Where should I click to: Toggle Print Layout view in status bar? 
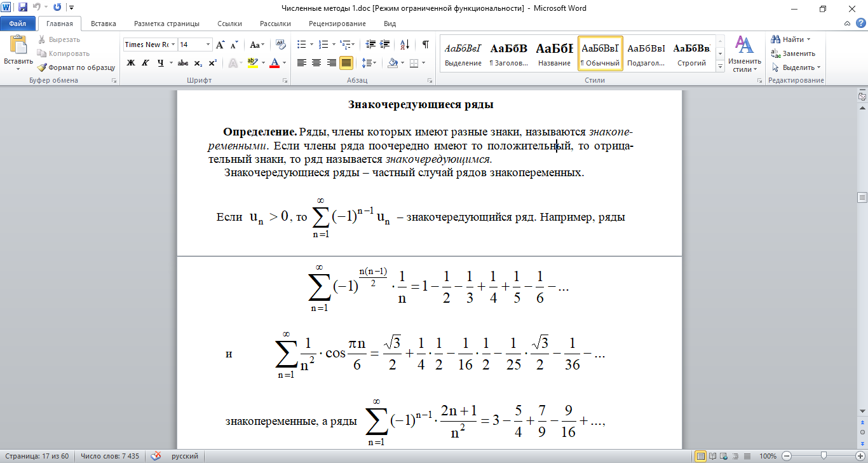(701, 456)
